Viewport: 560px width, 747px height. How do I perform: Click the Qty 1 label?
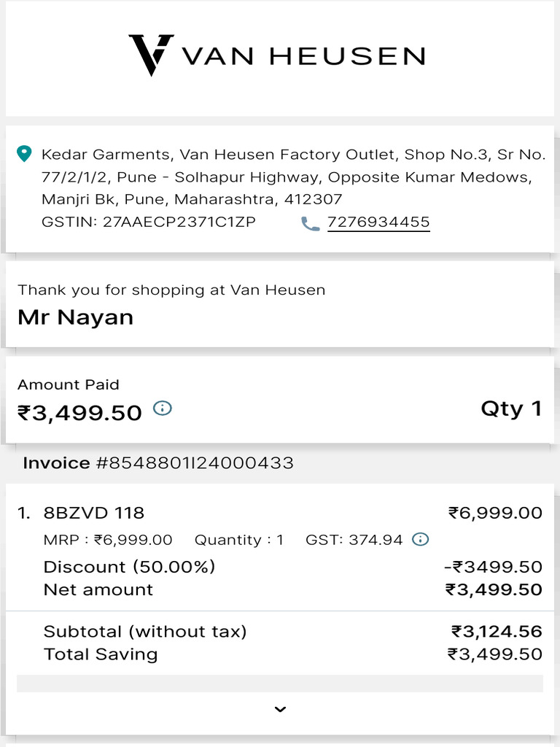click(x=511, y=409)
